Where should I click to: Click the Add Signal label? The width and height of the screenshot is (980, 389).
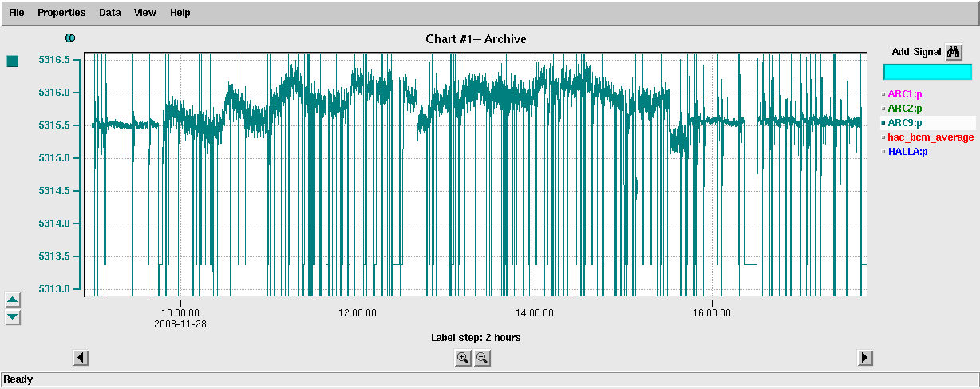point(916,52)
